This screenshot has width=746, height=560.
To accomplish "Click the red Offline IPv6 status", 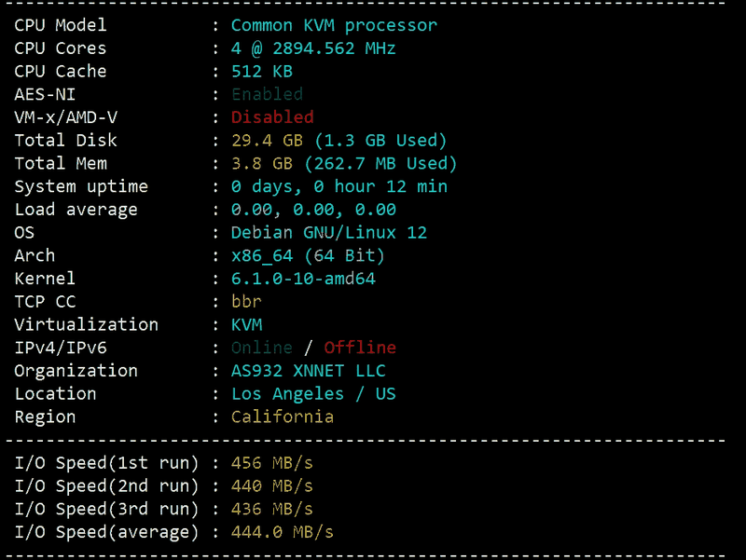I will pos(360,348).
